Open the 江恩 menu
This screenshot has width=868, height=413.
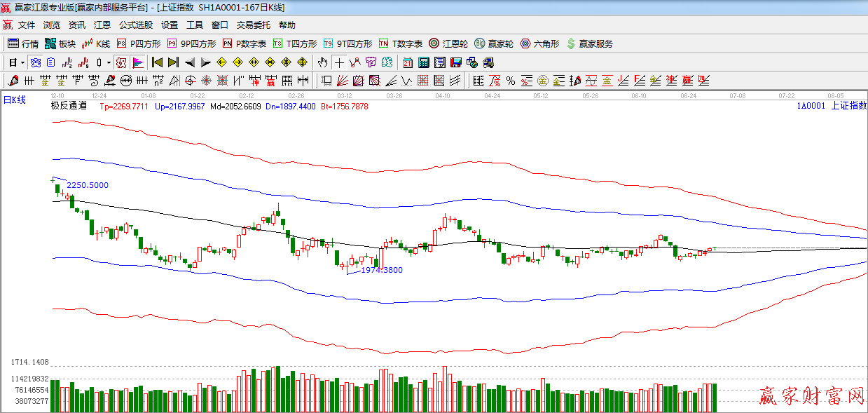(x=102, y=25)
